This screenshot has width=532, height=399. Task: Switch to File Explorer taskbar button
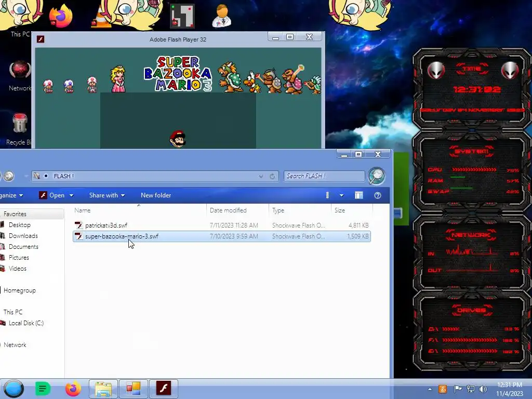click(x=103, y=389)
